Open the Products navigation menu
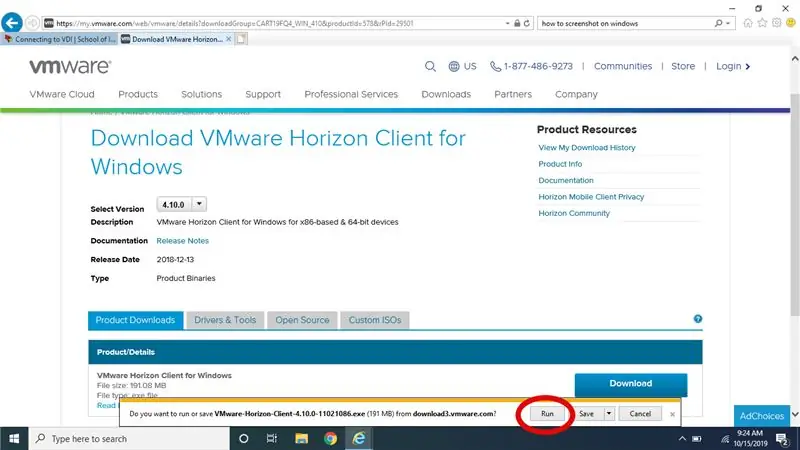The image size is (800, 450). (x=138, y=94)
